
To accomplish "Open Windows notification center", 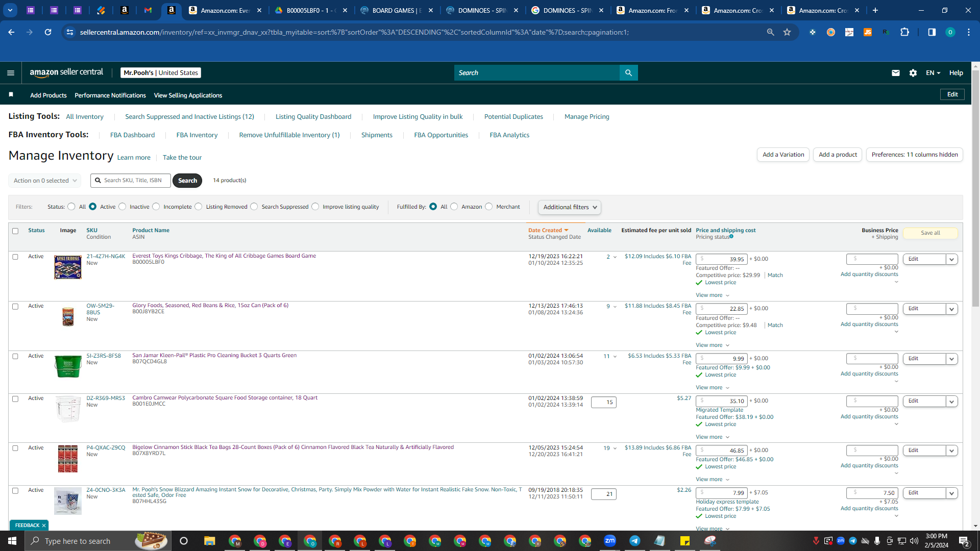I will pyautogui.click(x=964, y=541).
